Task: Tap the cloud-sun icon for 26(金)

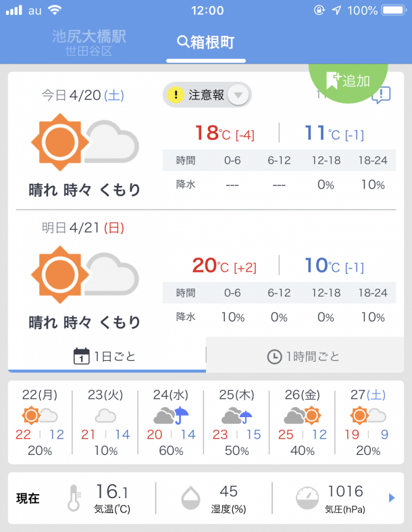Action: coord(302,415)
